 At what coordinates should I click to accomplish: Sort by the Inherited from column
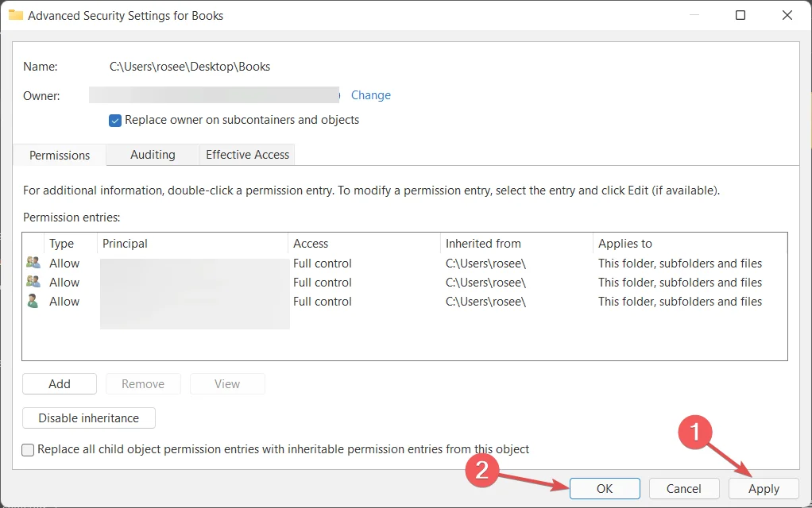click(483, 244)
